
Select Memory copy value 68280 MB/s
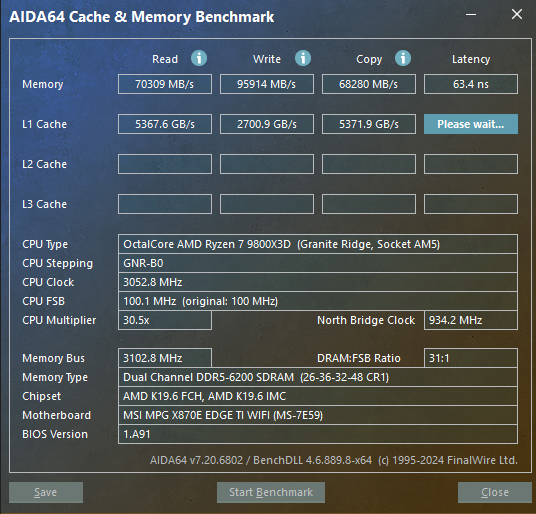pos(368,84)
